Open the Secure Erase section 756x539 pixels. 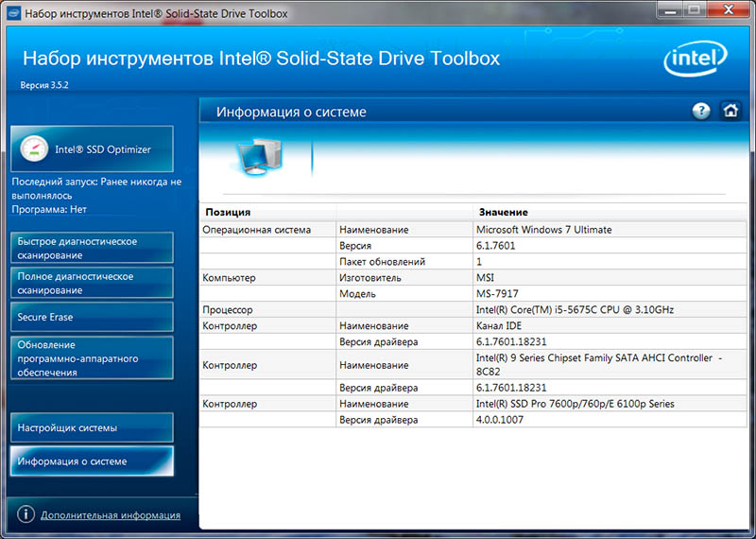[x=92, y=317]
